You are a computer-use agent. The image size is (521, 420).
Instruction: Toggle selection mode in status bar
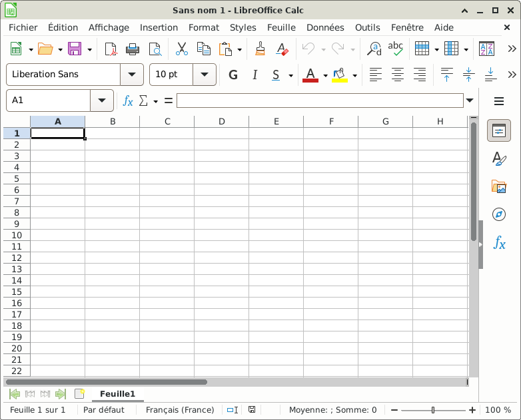point(233,410)
